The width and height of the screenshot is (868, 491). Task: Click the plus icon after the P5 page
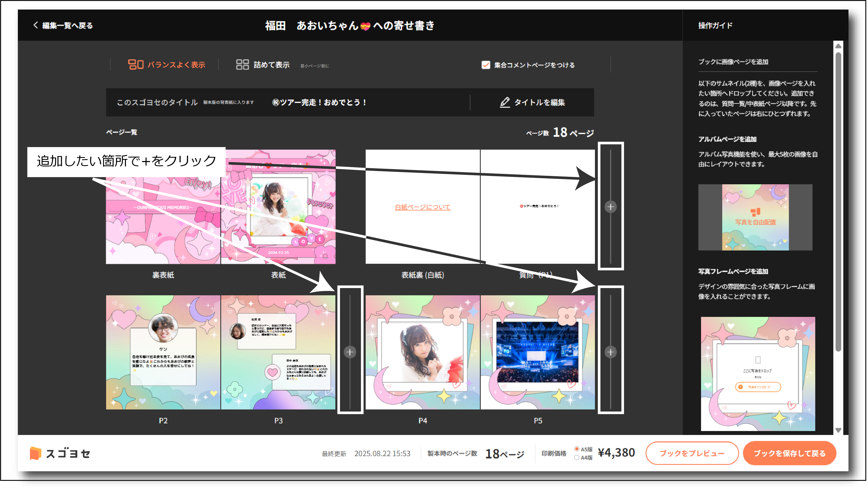(610, 352)
